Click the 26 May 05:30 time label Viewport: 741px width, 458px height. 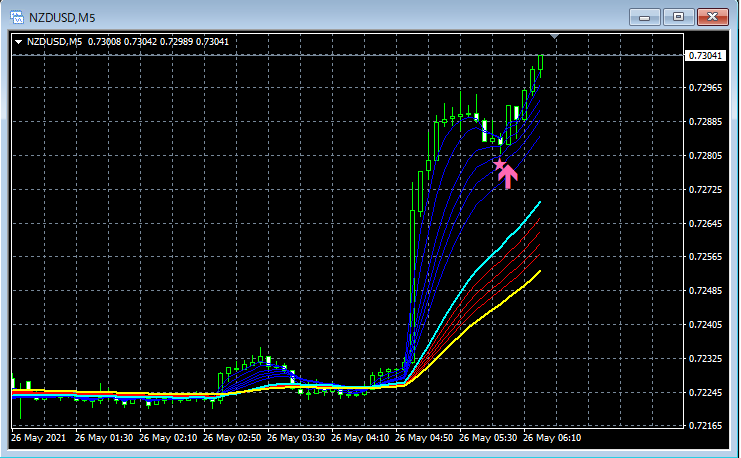pos(488,438)
